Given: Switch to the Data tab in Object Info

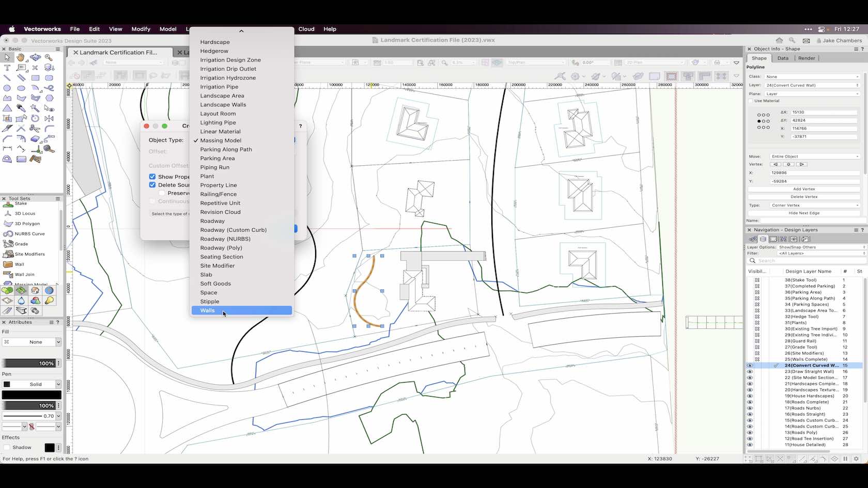Looking at the screenshot, I should (783, 58).
